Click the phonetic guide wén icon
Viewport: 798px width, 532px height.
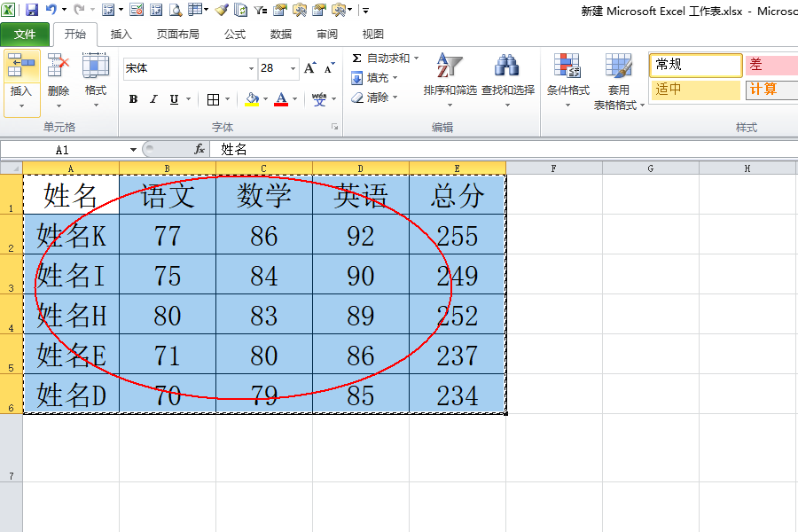coord(319,99)
